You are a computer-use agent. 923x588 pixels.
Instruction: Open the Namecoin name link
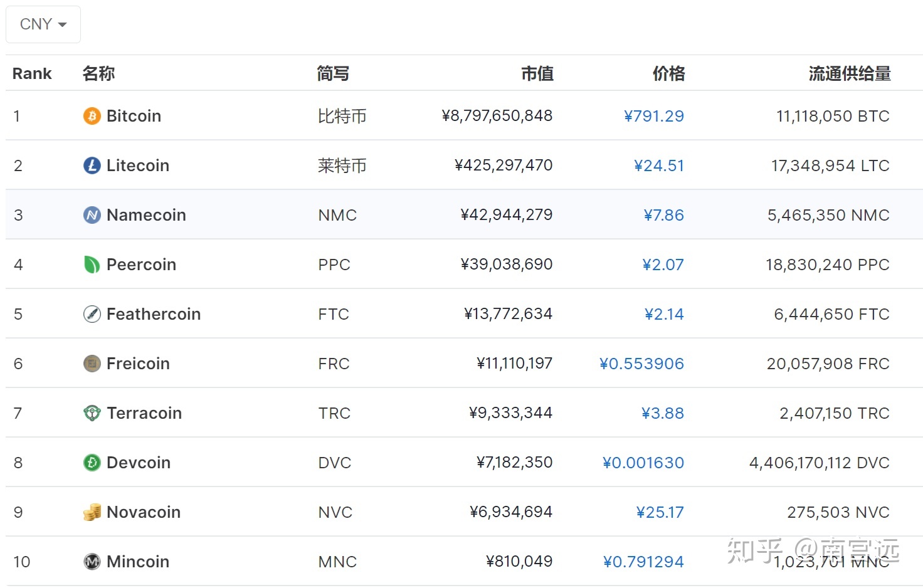(x=146, y=215)
